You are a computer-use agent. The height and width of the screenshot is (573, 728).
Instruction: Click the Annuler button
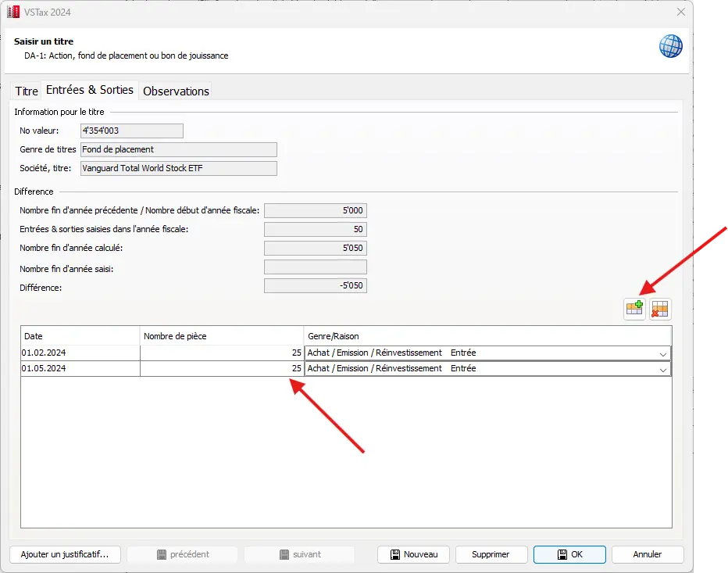click(x=647, y=554)
